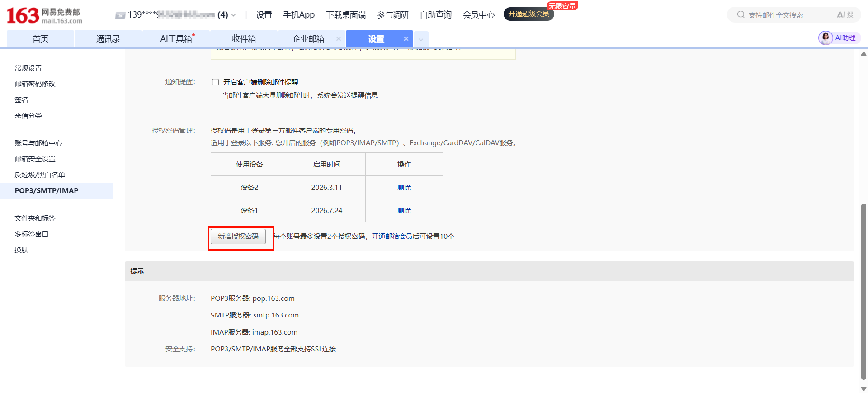
Task: Switch to 企业邮箱 tab
Action: [x=308, y=39]
